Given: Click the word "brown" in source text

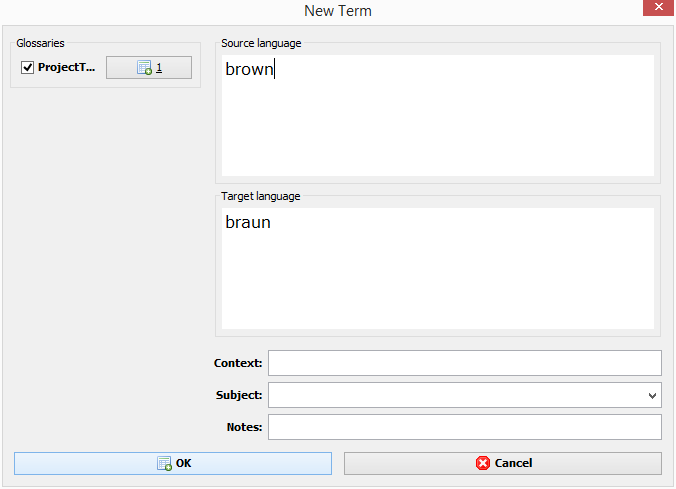Looking at the screenshot, I should click(248, 70).
